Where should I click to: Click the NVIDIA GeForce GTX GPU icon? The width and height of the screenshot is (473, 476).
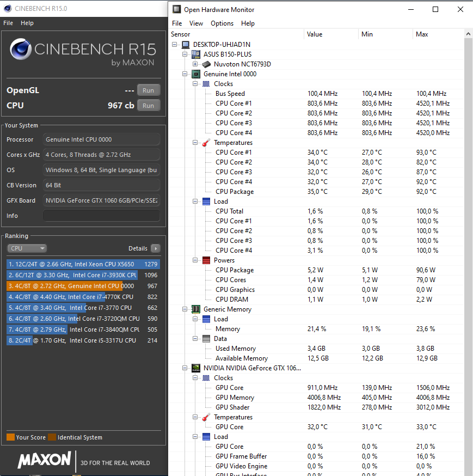point(196,368)
